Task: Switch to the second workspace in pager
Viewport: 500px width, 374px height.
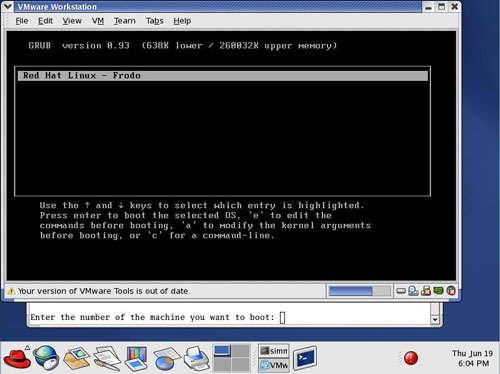Action: pos(241,351)
